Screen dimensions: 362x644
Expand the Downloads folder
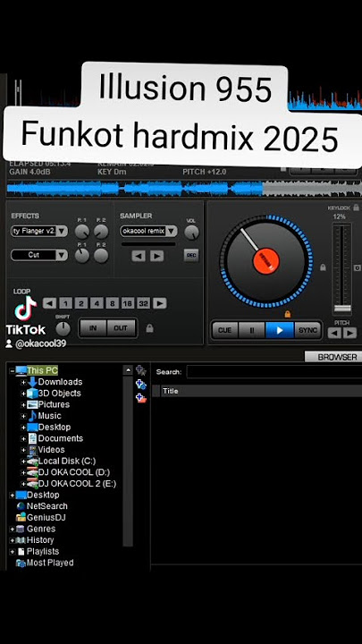pyautogui.click(x=23, y=382)
